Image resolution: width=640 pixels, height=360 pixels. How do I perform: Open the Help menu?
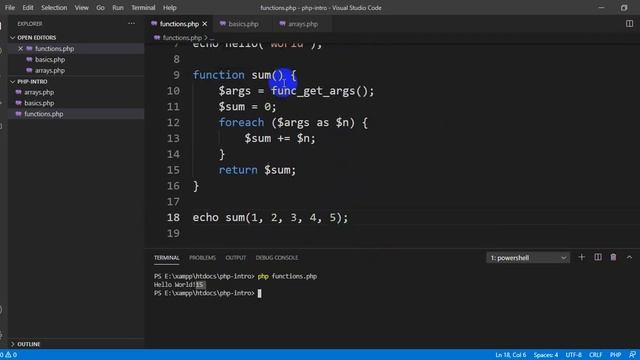[169, 8]
